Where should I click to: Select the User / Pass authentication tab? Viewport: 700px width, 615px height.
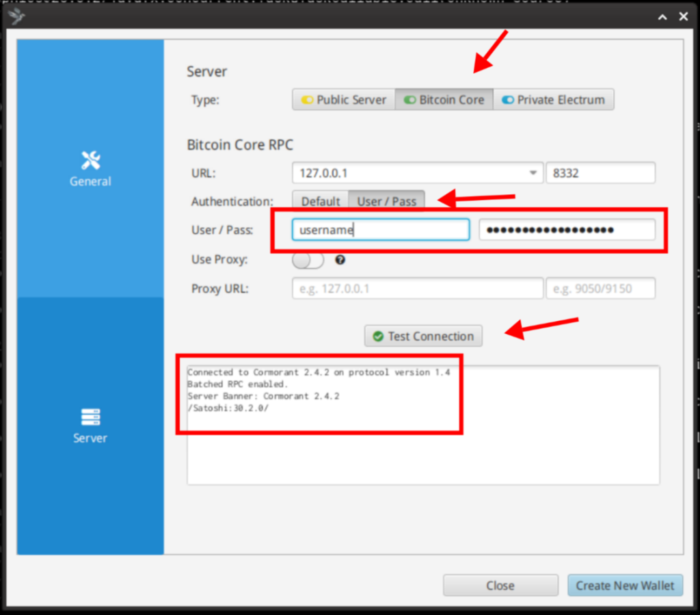coord(387,201)
